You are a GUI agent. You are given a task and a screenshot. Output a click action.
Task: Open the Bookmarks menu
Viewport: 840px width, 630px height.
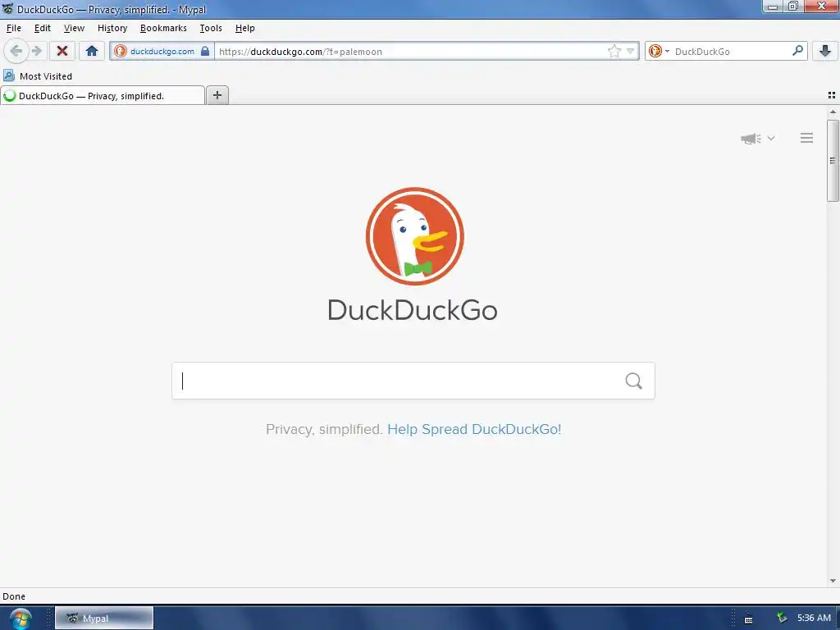coord(163,28)
